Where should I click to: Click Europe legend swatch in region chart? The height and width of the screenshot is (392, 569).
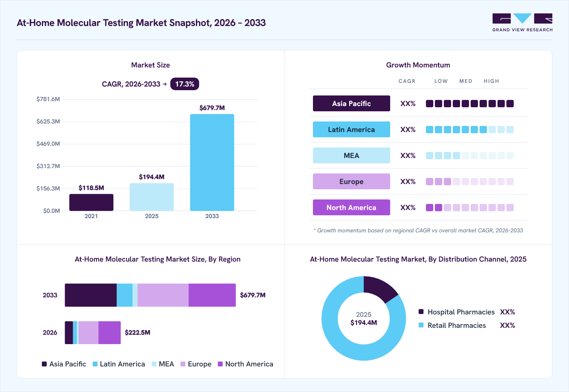(x=183, y=364)
